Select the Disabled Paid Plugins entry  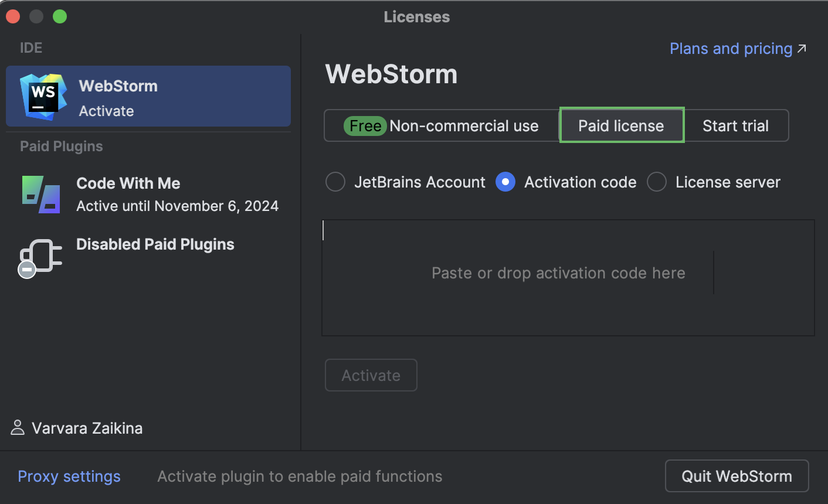coord(155,244)
